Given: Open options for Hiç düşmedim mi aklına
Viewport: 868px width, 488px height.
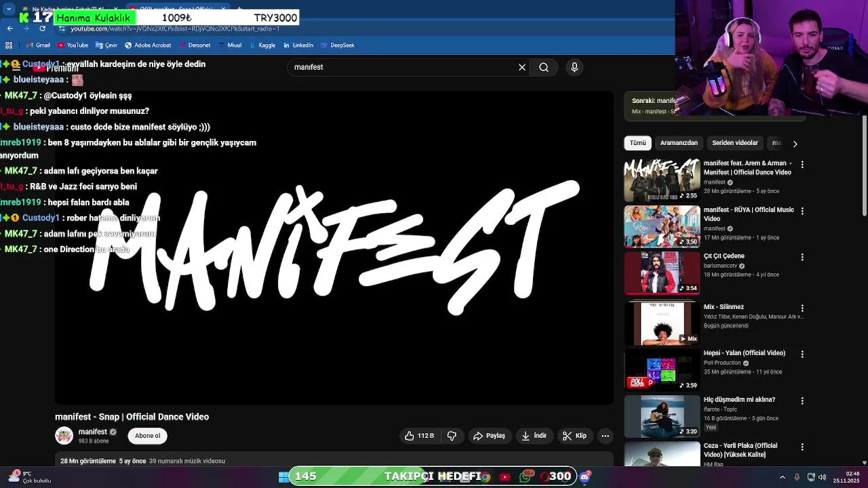Looking at the screenshot, I should [802, 401].
